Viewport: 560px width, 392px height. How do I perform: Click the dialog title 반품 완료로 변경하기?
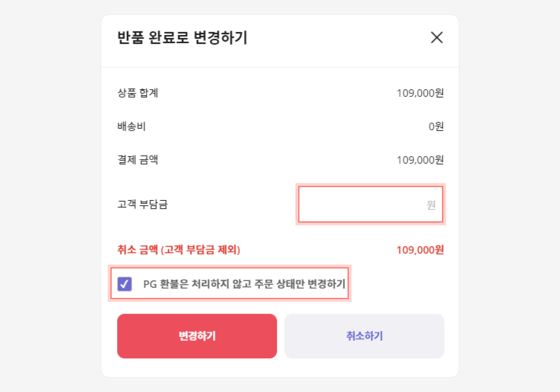pos(183,37)
